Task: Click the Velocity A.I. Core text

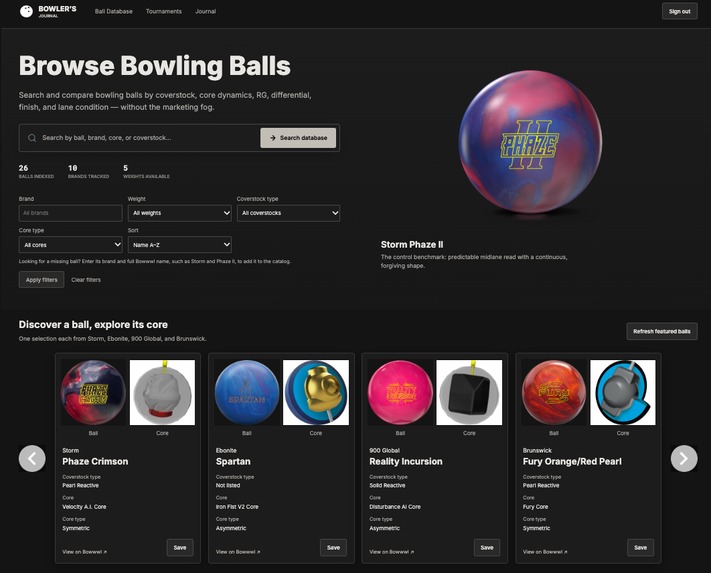Action: click(x=84, y=507)
